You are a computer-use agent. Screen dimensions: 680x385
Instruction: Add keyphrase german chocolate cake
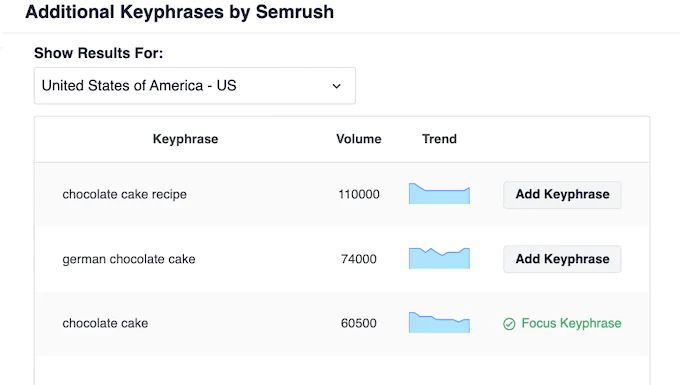point(562,259)
